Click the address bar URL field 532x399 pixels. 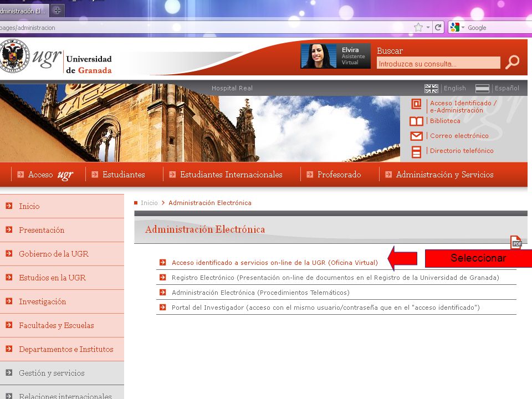coord(203,28)
